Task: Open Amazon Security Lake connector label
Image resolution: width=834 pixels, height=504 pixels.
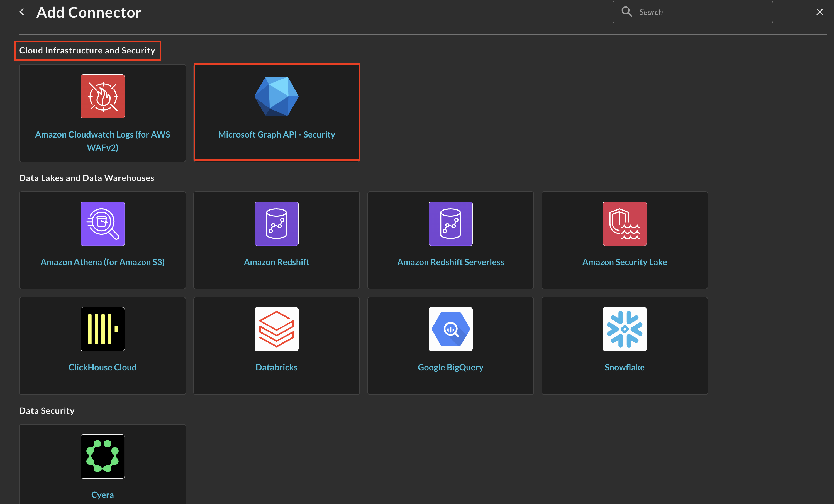Action: click(x=625, y=262)
